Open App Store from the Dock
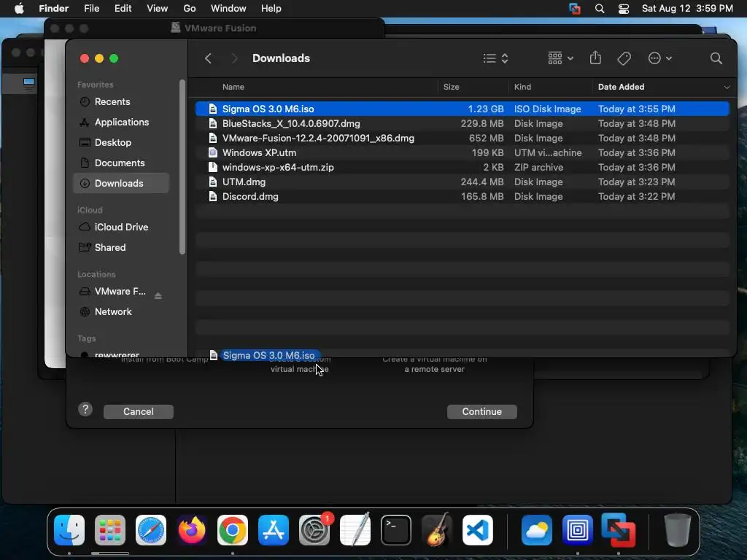 click(274, 530)
